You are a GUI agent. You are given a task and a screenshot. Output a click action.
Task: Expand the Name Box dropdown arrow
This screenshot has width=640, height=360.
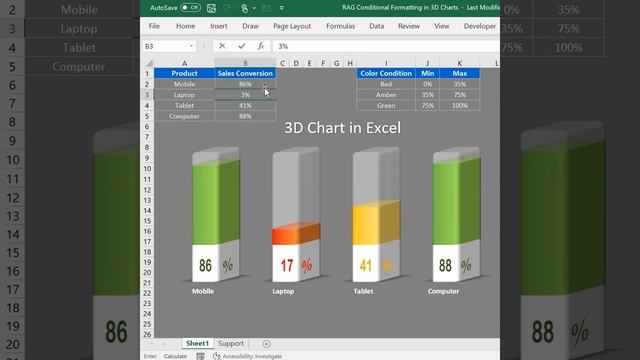point(191,46)
